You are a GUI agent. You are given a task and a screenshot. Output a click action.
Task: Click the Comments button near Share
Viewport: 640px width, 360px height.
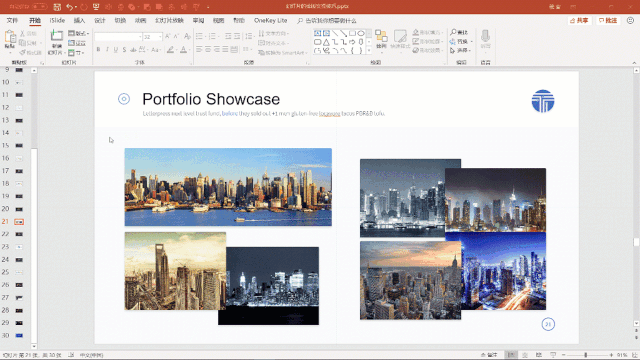pyautogui.click(x=608, y=20)
